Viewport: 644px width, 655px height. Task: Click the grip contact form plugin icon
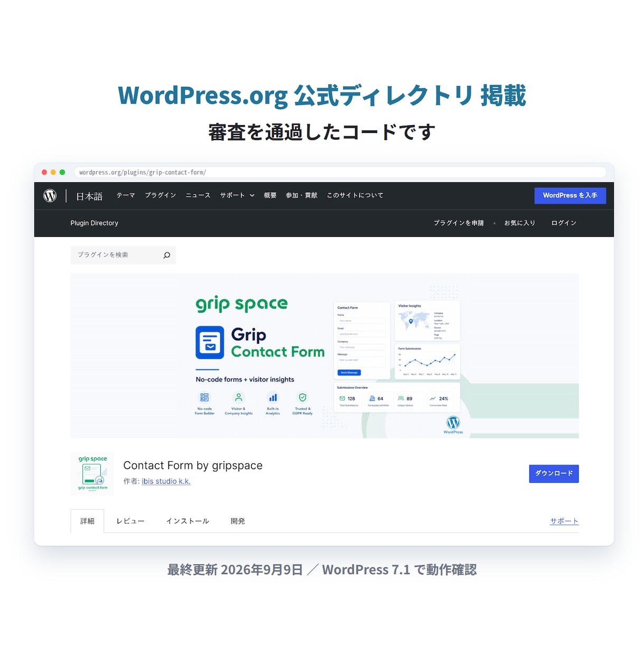click(x=92, y=473)
